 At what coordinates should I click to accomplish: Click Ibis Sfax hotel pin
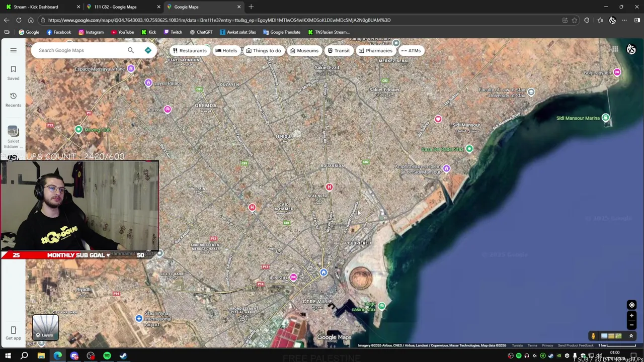pyautogui.click(x=293, y=278)
